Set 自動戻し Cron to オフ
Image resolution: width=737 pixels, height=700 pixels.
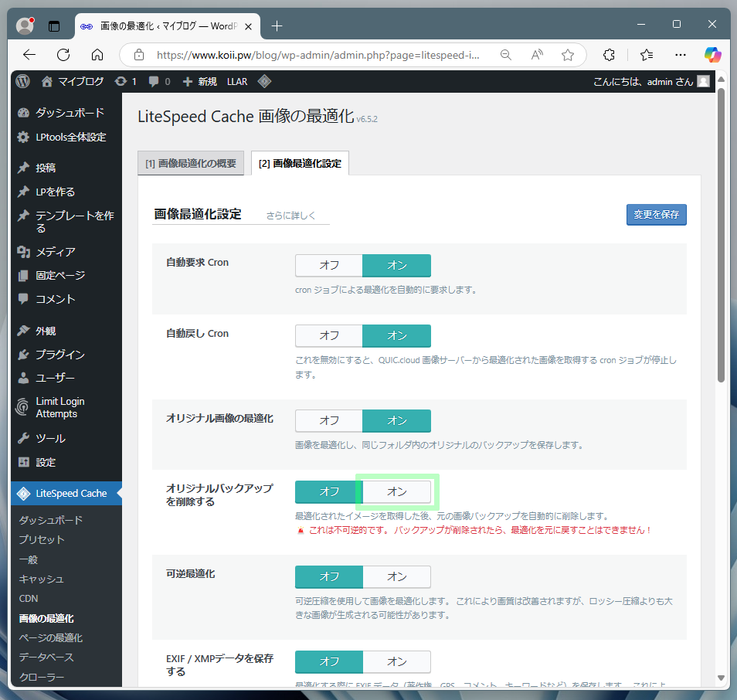tap(329, 335)
